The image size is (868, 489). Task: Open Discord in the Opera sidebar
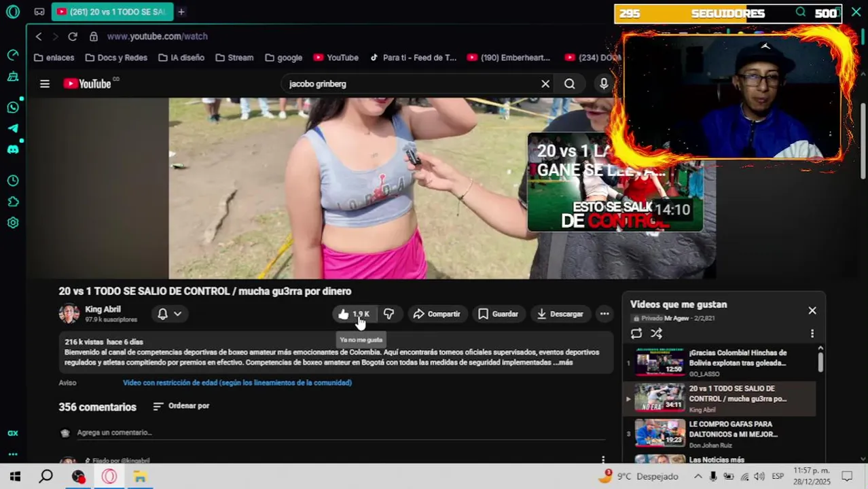(12, 149)
